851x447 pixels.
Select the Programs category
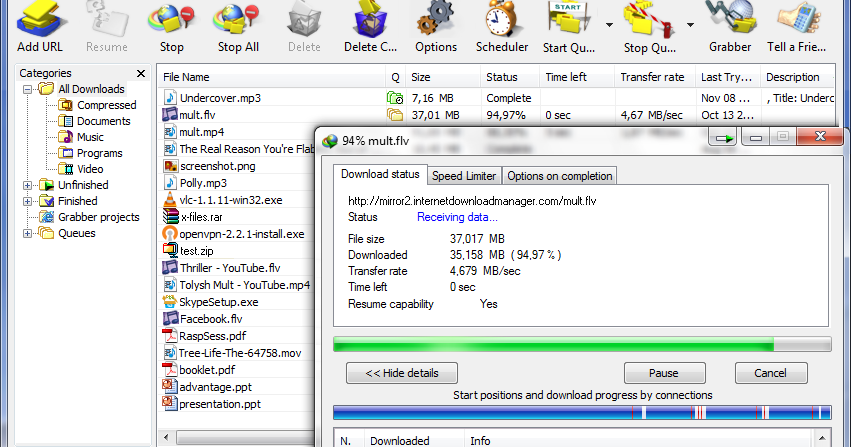tap(99, 153)
